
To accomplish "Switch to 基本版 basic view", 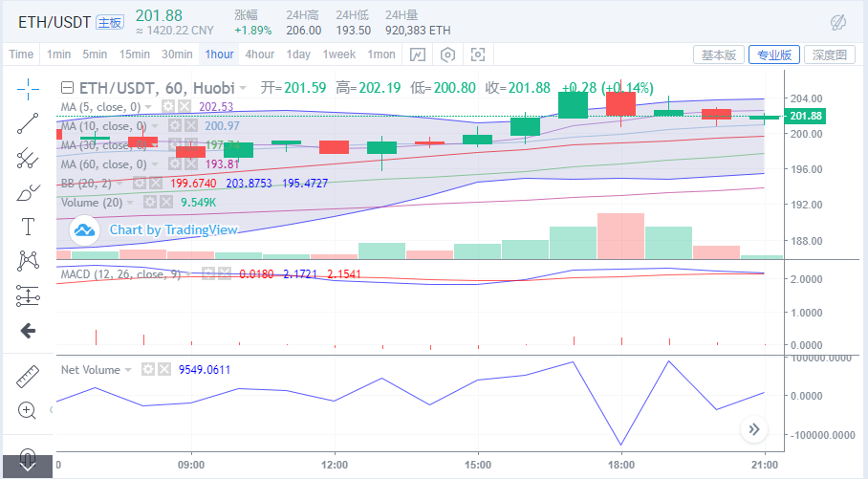I will point(719,54).
